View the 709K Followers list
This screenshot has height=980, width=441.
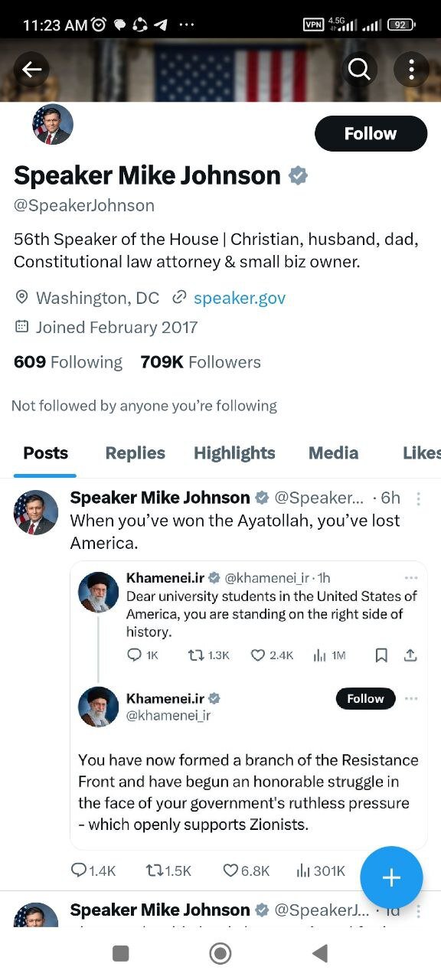tap(201, 362)
